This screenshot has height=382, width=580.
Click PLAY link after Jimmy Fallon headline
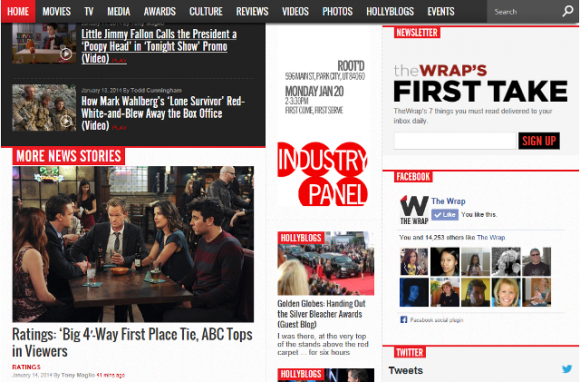(119, 60)
